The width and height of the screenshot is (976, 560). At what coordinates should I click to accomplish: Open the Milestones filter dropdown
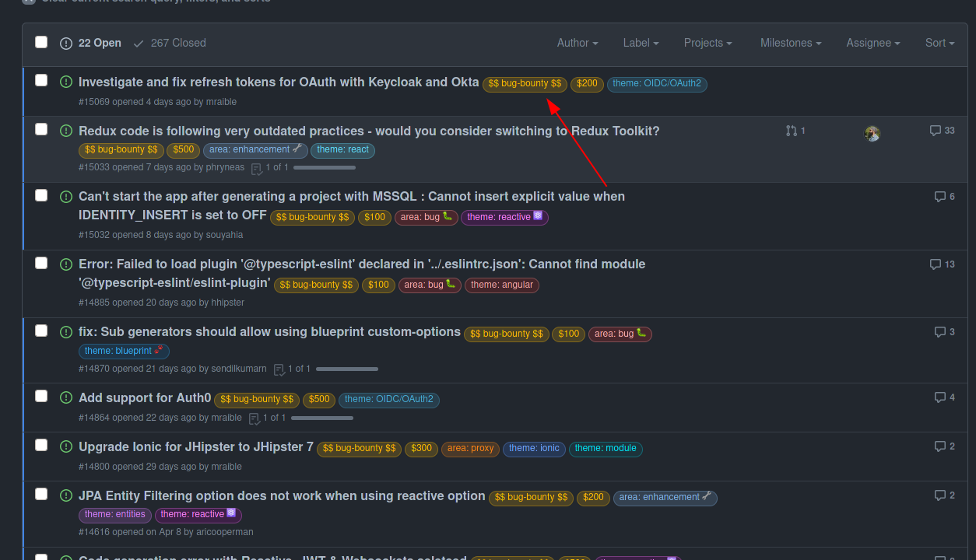(791, 43)
